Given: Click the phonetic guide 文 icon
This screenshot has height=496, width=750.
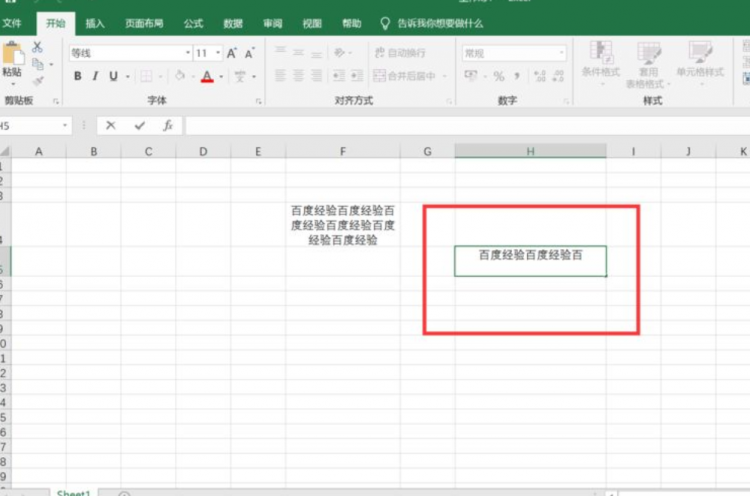Looking at the screenshot, I should tap(240, 76).
